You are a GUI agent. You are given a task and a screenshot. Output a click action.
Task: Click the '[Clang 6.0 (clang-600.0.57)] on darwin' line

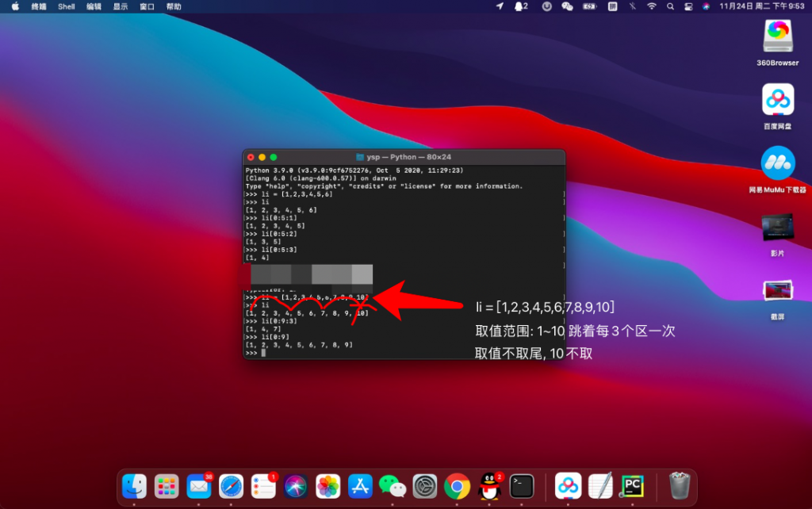tap(320, 178)
